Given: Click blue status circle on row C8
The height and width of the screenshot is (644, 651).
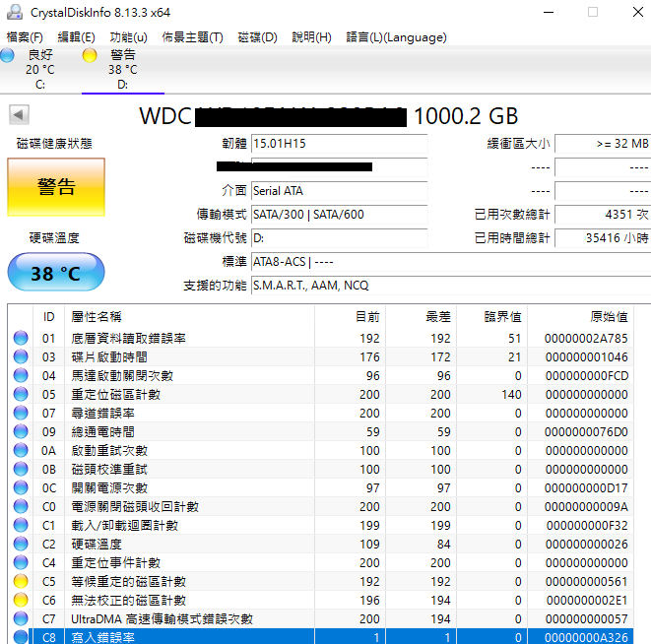Looking at the screenshot, I should click(21, 636).
